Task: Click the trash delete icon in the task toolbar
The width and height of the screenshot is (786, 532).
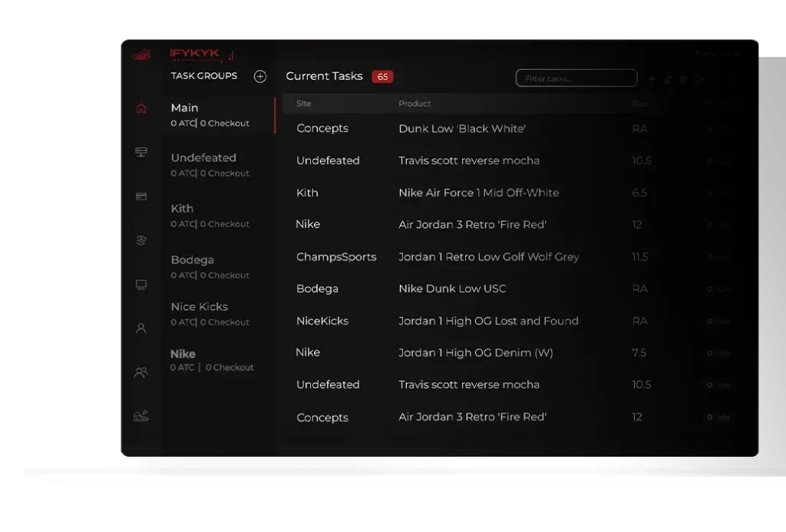Action: [x=683, y=79]
